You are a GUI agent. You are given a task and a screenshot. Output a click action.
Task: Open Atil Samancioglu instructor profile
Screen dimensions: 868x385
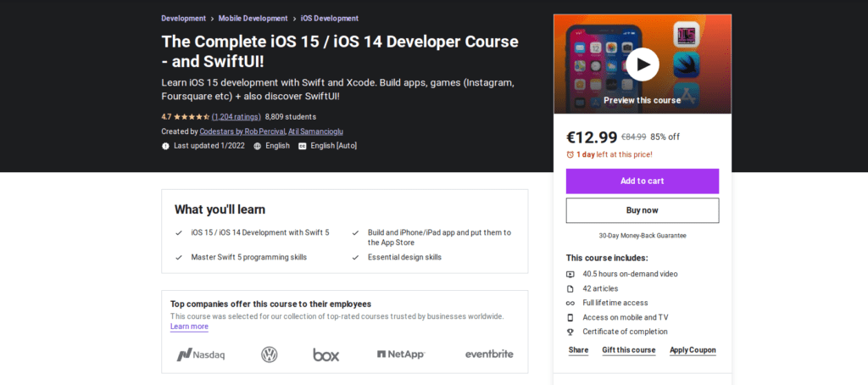pos(315,131)
